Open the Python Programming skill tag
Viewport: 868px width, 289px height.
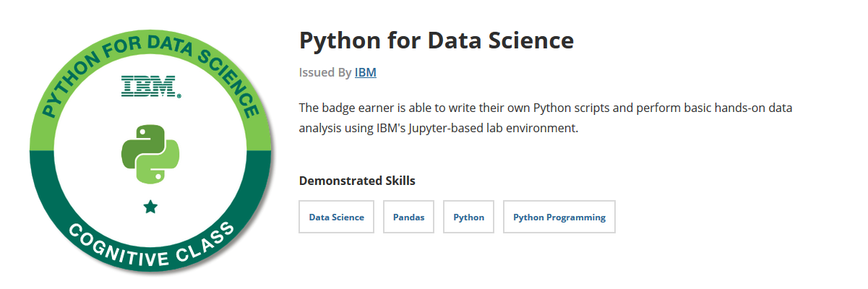[x=559, y=217]
